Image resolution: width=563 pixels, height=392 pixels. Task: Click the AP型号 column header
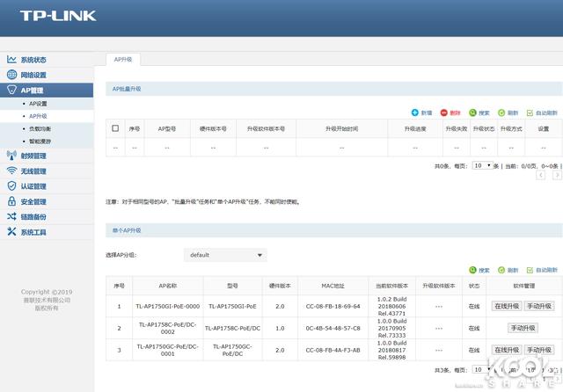click(167, 128)
